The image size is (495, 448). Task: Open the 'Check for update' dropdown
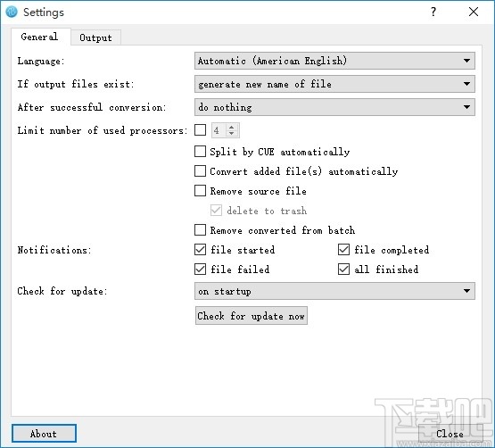point(334,291)
